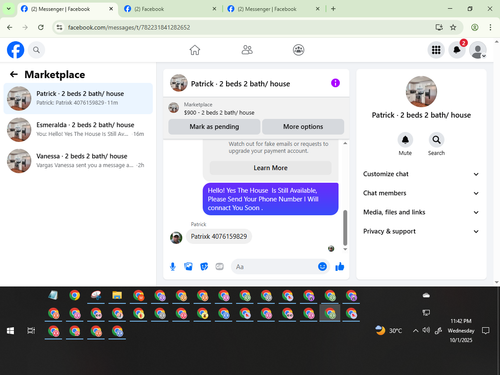Open the Chrome profile icon

click(x=475, y=27)
